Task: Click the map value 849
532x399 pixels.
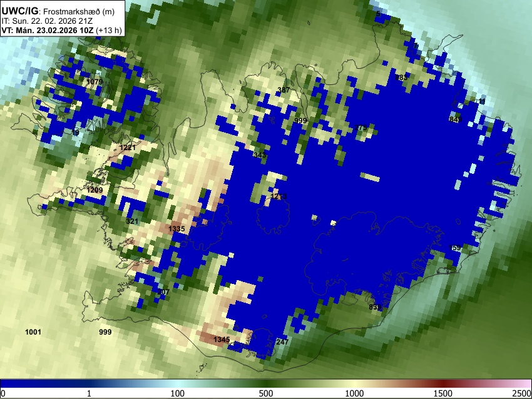Action: coord(455,119)
